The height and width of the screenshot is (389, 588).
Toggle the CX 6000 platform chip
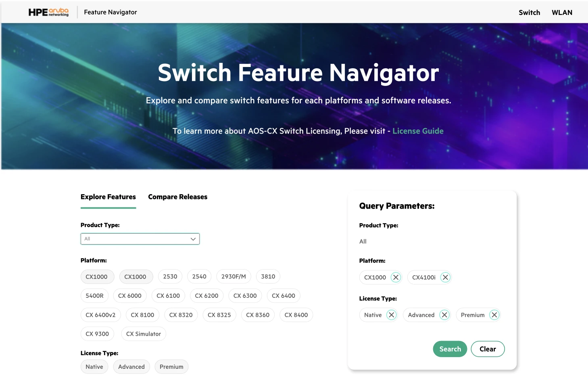tap(129, 296)
